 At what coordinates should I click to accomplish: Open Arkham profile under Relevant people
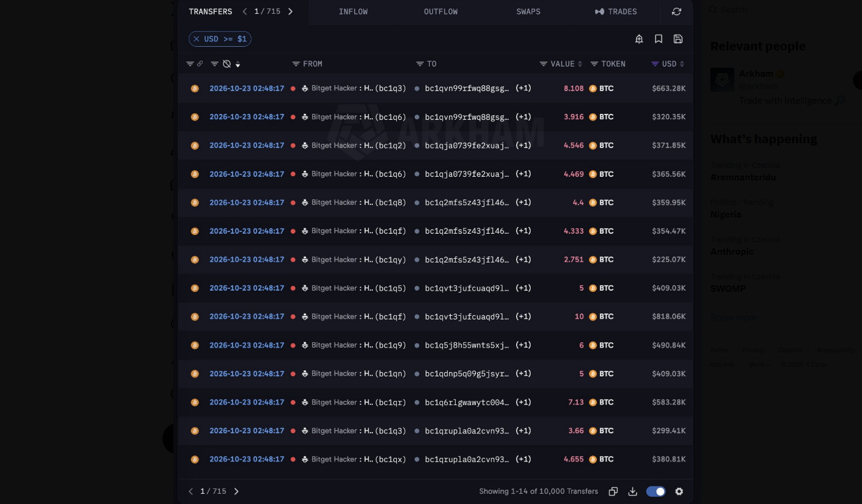point(756,74)
